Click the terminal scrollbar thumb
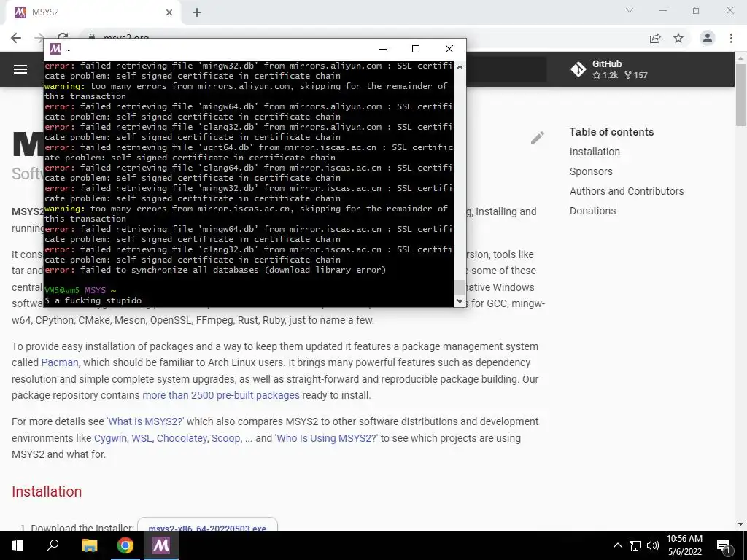 pos(460,287)
